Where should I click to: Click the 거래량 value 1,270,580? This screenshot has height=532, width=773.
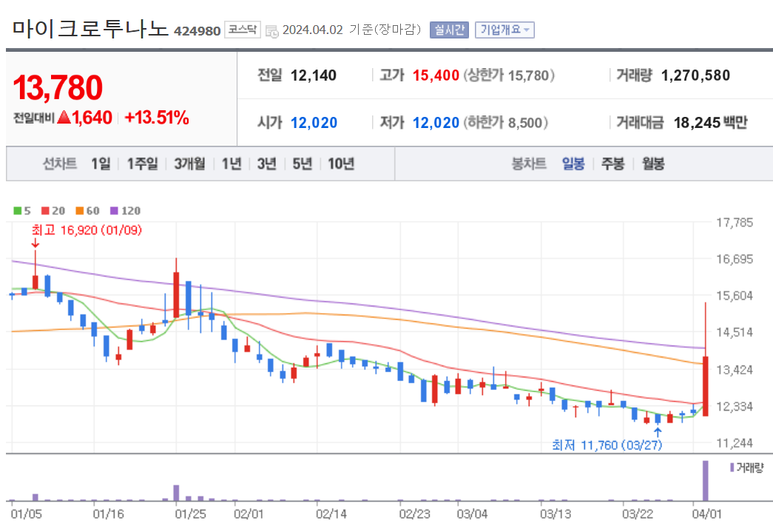pos(695,75)
